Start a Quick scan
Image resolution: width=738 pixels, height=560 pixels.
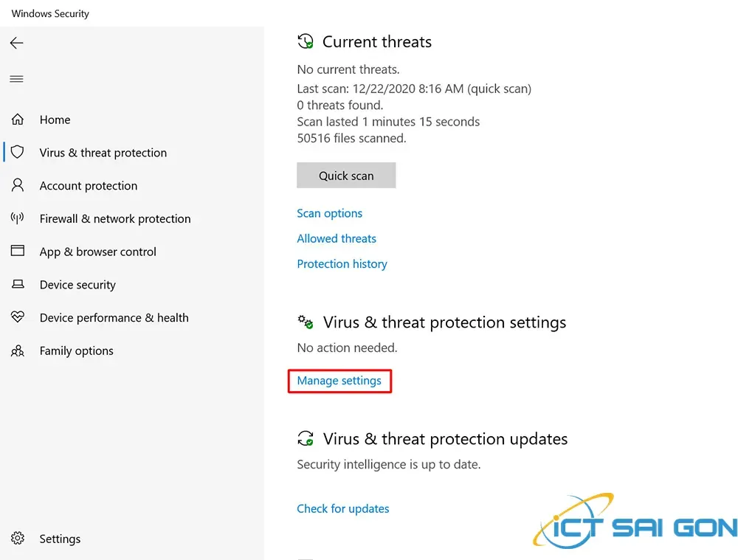pyautogui.click(x=346, y=175)
